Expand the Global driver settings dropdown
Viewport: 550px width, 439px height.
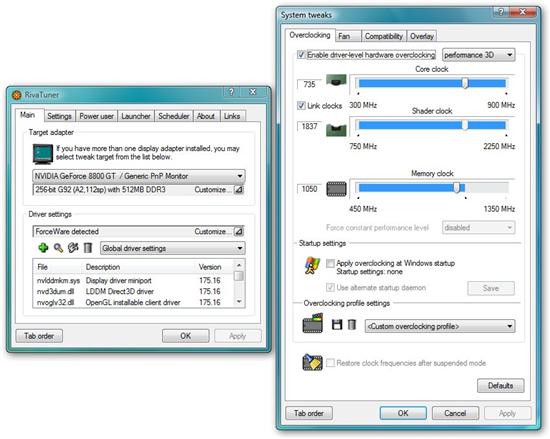click(173, 248)
